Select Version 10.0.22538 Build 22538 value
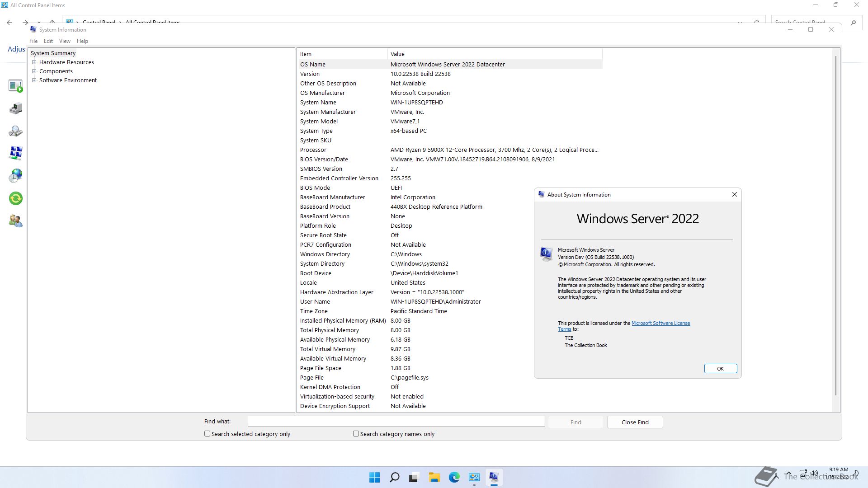The width and height of the screenshot is (868, 488). 420,74
